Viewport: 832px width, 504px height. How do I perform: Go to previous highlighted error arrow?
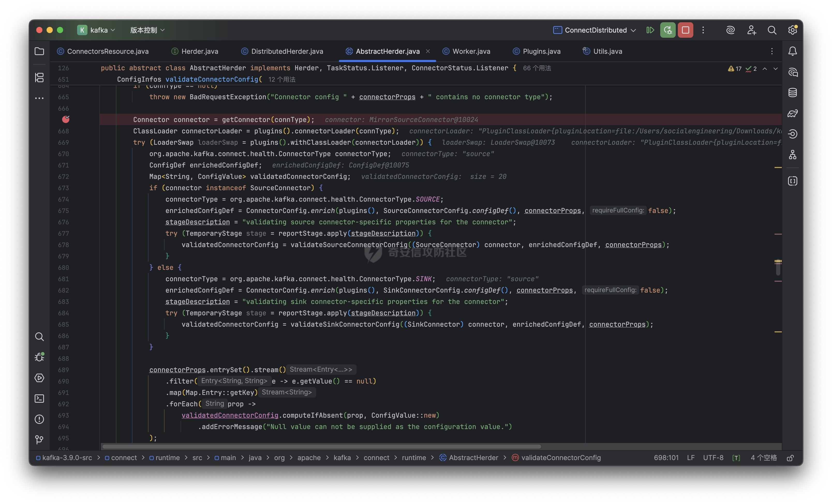point(765,68)
